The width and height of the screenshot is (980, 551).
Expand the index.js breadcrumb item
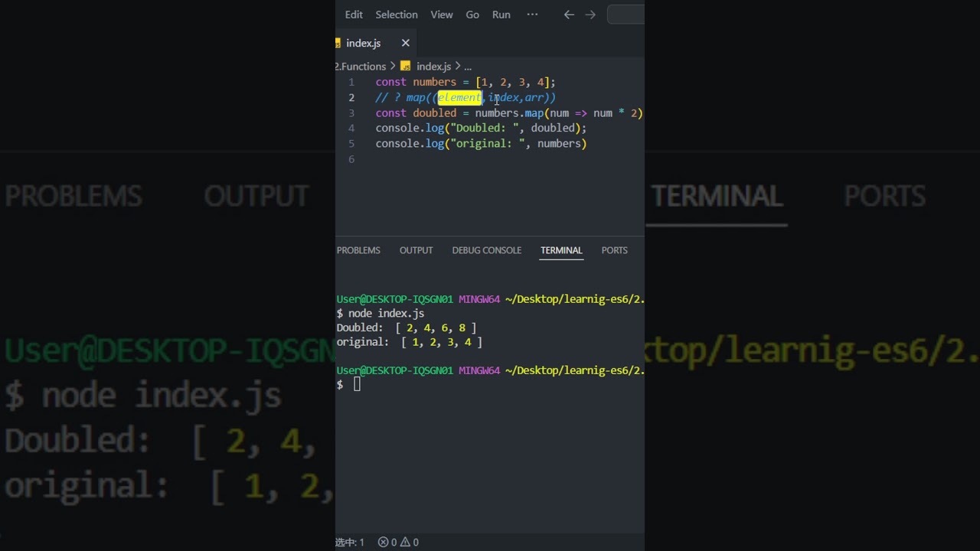(433, 67)
